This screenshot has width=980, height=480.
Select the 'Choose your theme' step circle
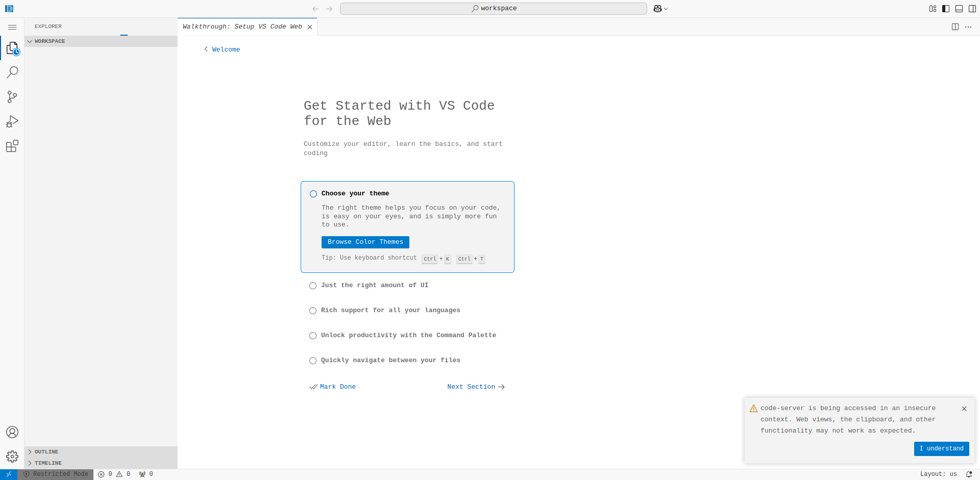click(313, 194)
